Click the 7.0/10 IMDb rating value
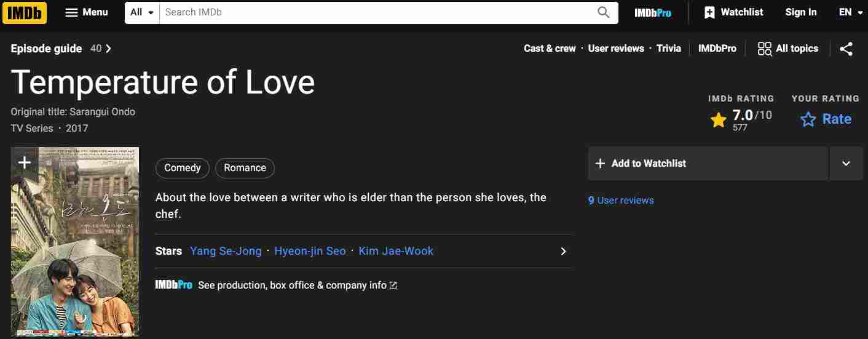Viewport: 868px width, 339px height. point(752,116)
